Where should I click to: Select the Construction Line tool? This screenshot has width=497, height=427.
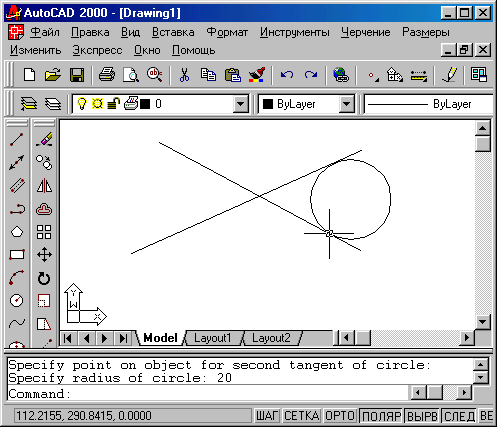[x=17, y=163]
